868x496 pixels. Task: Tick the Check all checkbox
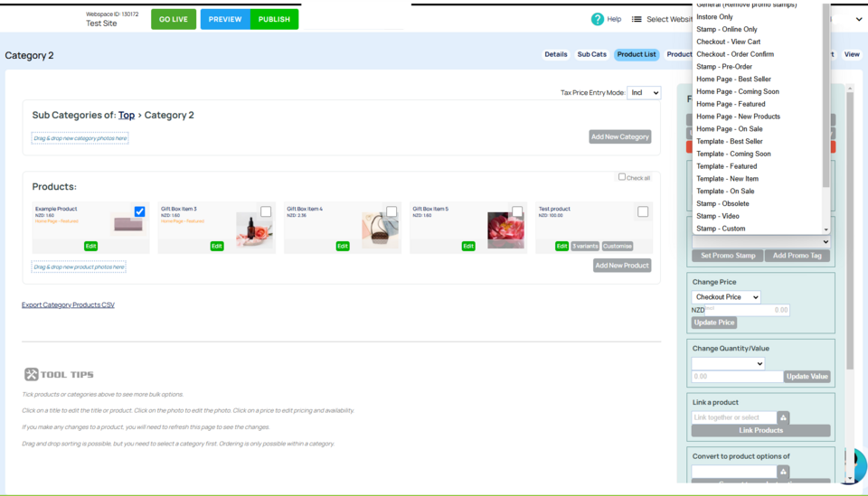point(622,177)
